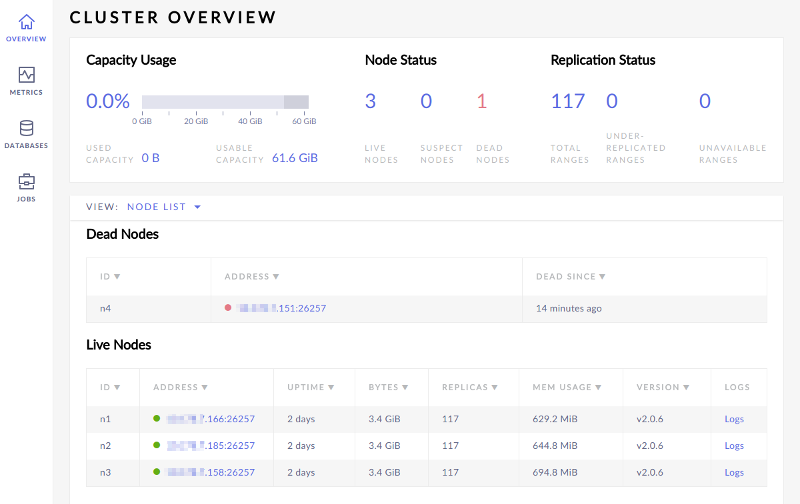
Task: Sort live nodes by Mem Usage column
Action: [x=568, y=387]
